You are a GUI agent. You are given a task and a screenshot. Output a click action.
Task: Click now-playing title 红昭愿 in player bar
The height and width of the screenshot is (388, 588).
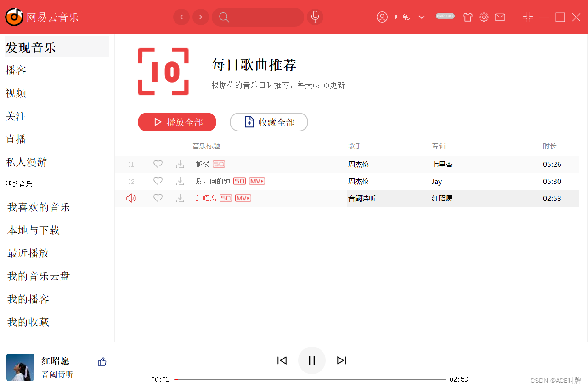click(56, 361)
